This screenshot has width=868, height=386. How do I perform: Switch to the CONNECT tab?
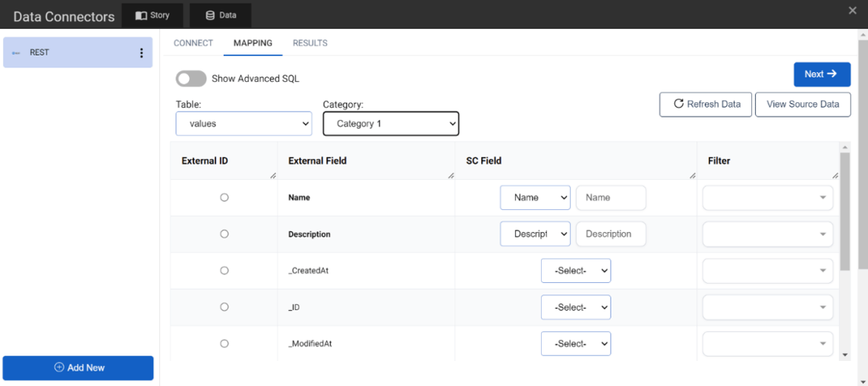(x=193, y=43)
